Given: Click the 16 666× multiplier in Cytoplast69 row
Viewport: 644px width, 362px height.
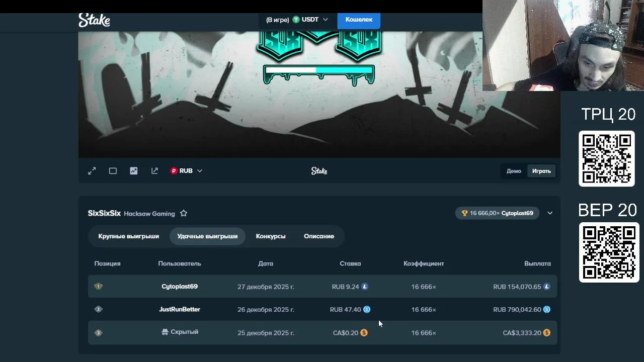Looking at the screenshot, I should [x=424, y=287].
